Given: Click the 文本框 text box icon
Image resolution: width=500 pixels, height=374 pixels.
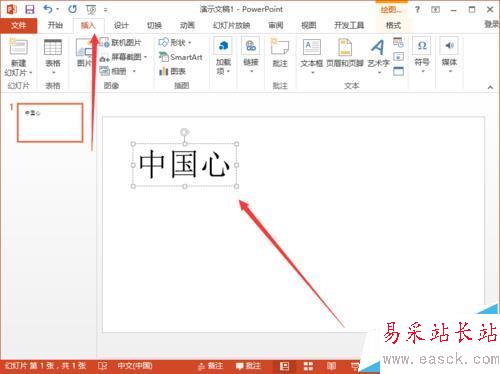Looking at the screenshot, I should pos(312,47).
